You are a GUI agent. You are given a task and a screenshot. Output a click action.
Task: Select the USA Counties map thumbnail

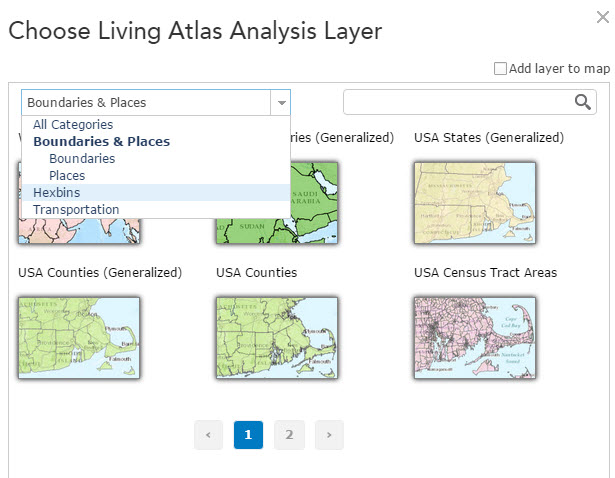point(277,337)
